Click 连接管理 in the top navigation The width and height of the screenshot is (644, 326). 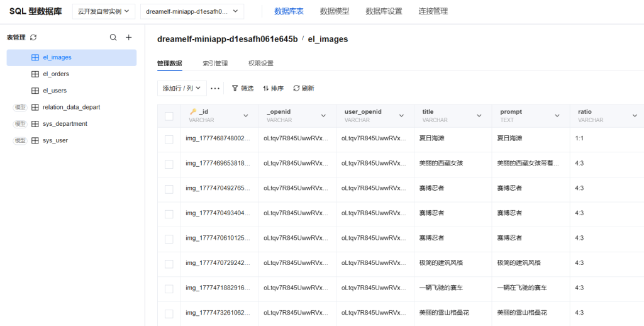point(433,11)
